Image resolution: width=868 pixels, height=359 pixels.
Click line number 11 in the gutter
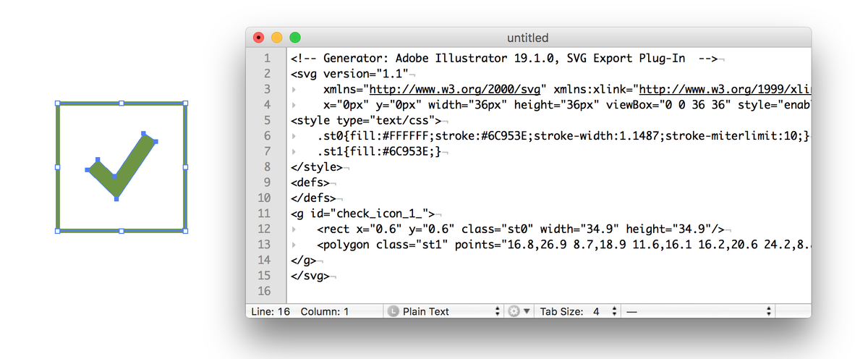[x=264, y=213]
